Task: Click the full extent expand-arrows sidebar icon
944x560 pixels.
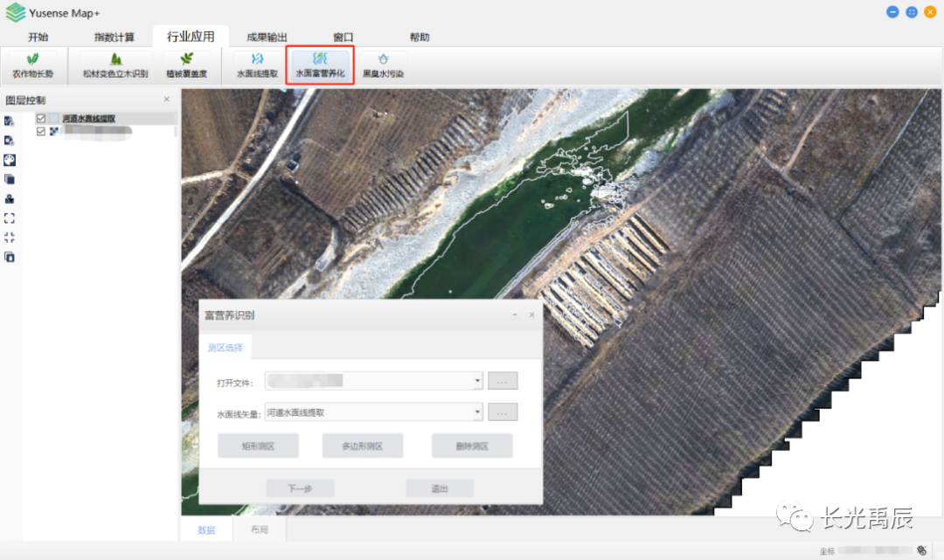Action: (10, 218)
